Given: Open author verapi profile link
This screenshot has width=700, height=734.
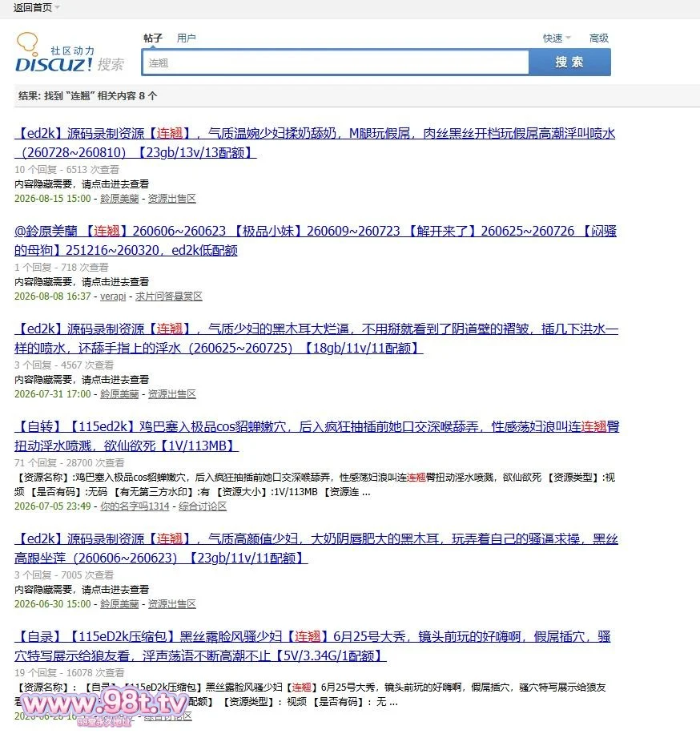Looking at the screenshot, I should tap(113, 296).
